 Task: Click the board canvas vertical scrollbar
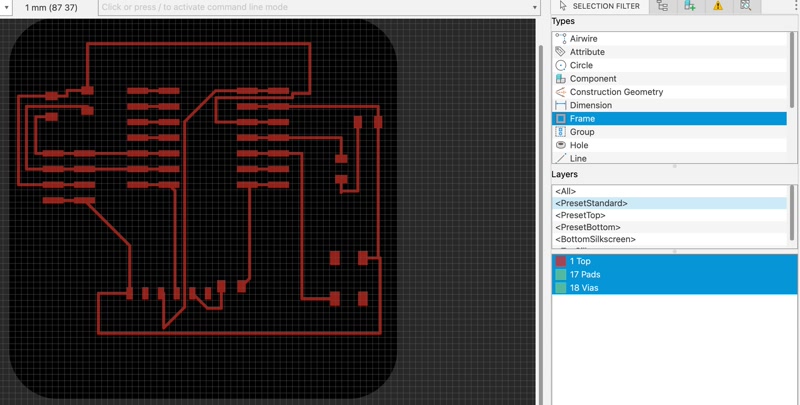click(x=540, y=224)
